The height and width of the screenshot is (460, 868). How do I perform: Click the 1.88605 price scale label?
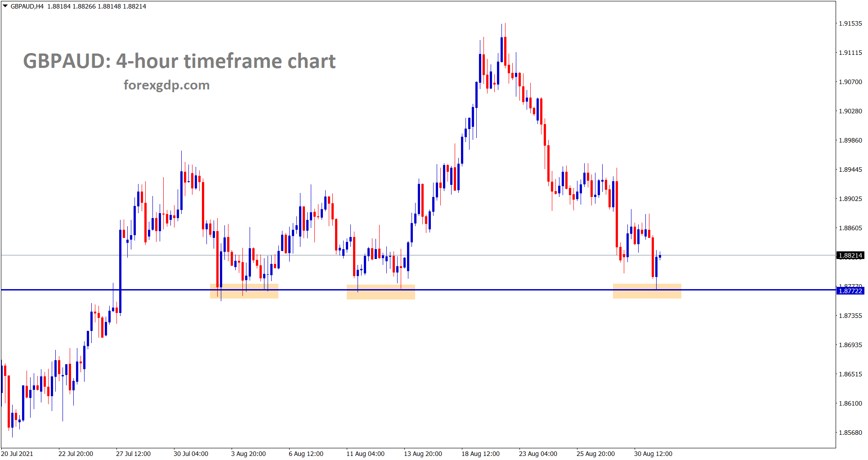pos(850,228)
